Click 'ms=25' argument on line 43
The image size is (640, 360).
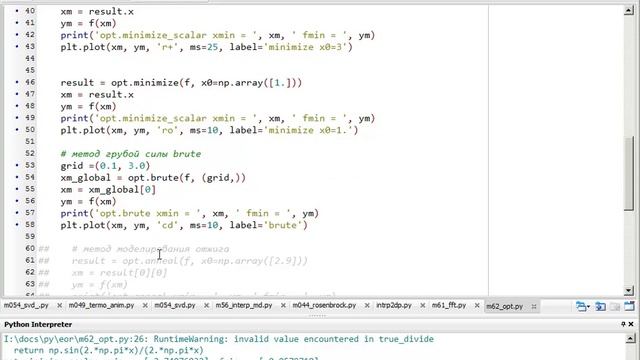point(204,47)
